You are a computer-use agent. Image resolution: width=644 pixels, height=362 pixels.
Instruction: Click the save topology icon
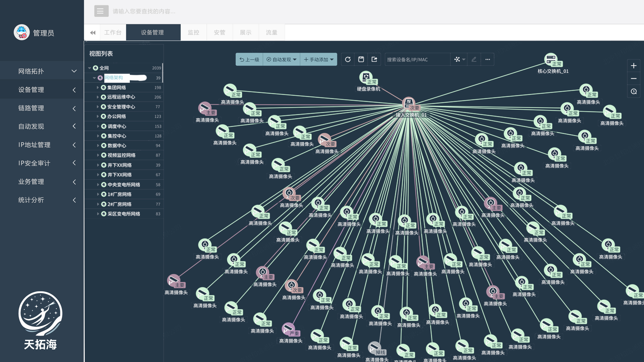pyautogui.click(x=361, y=59)
